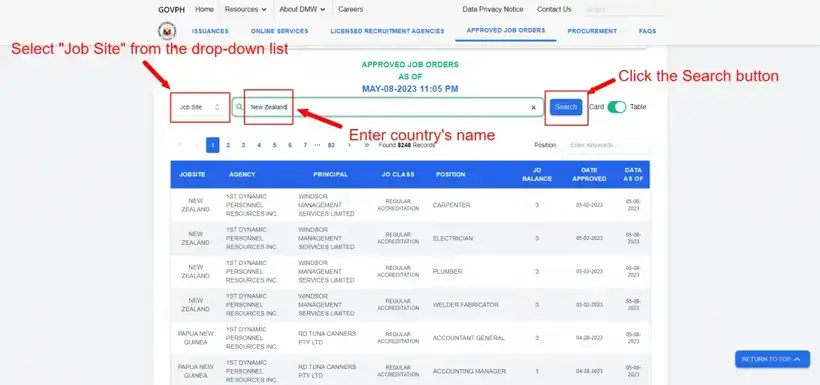Open the Home menu item
Image resolution: width=820 pixels, height=385 pixels.
point(204,9)
